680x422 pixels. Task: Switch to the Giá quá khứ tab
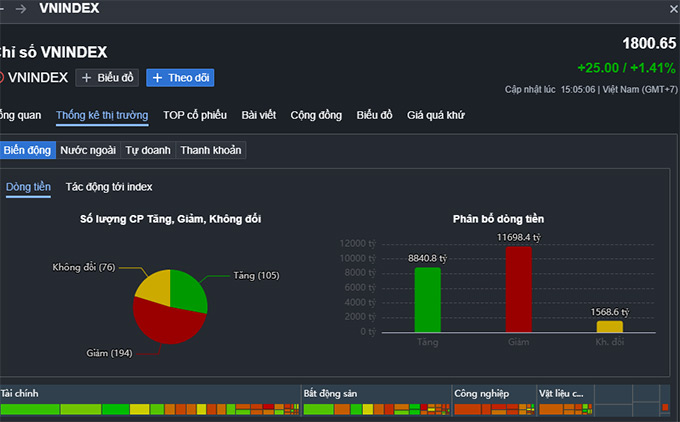click(x=435, y=115)
